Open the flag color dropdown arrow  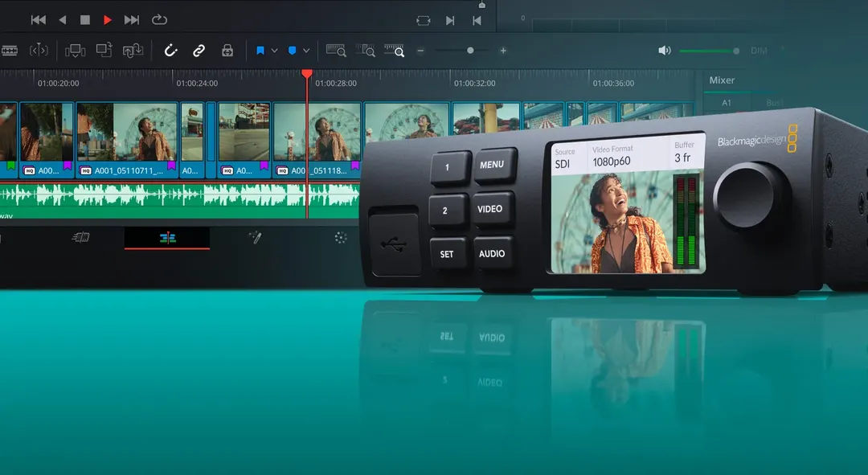(x=274, y=51)
